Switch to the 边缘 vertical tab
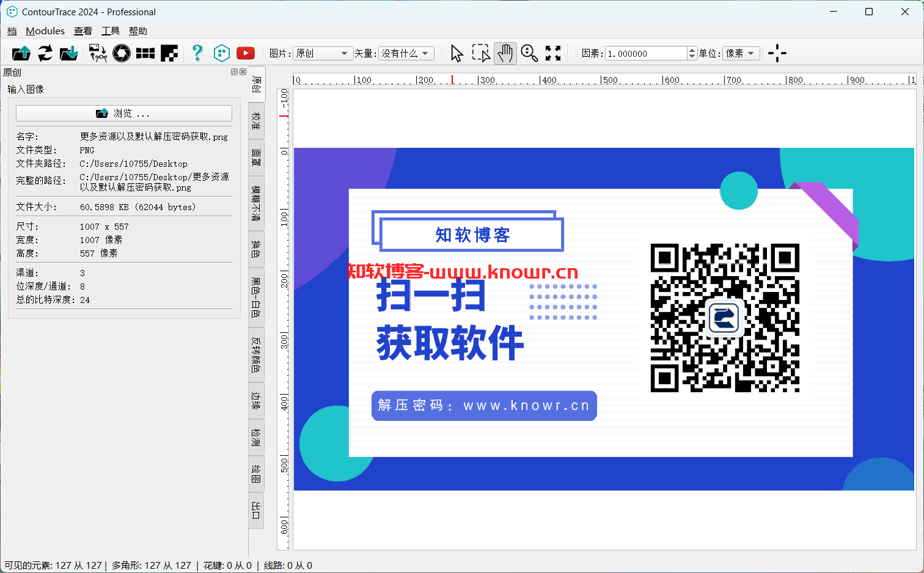 pos(257,401)
